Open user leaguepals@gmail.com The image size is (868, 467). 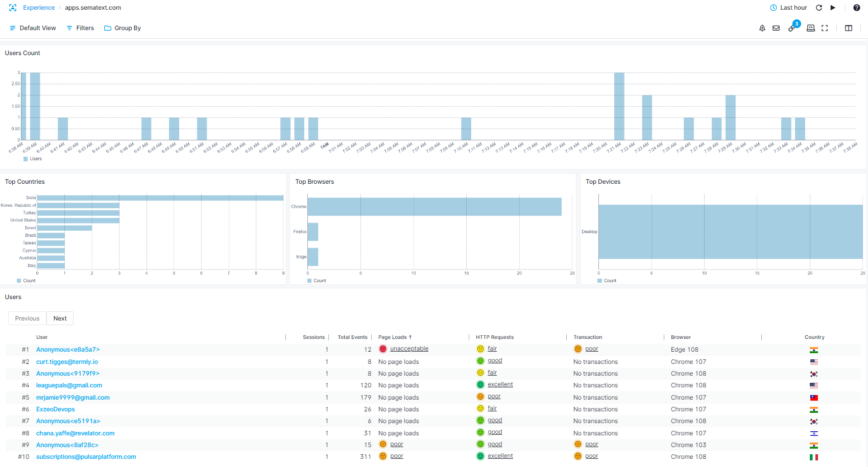pos(69,385)
